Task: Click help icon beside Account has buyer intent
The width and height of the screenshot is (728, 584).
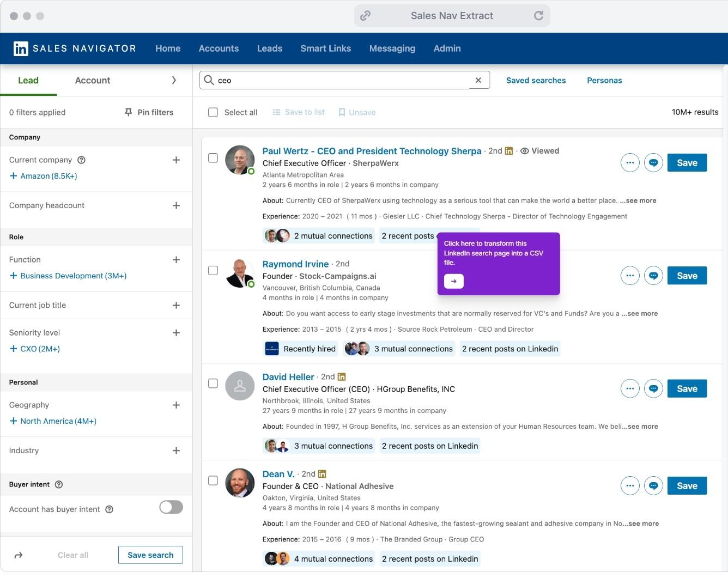Action: pos(109,509)
